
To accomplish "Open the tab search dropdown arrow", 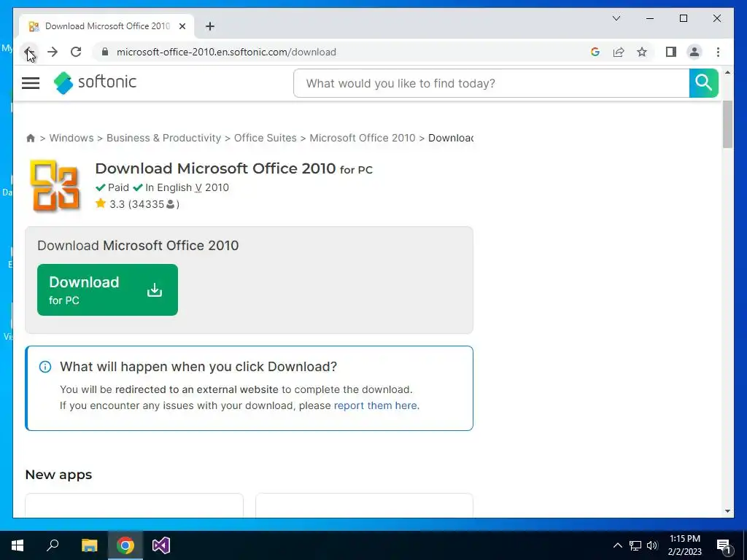I will [616, 18].
